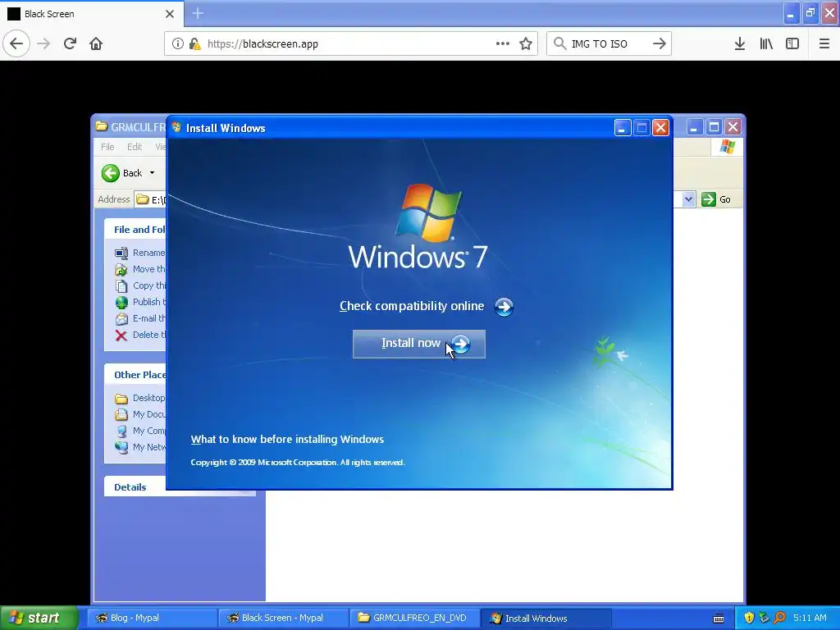Click Move task in Explorer sidebar
Image resolution: width=840 pixels, height=630 pixels.
(140, 269)
